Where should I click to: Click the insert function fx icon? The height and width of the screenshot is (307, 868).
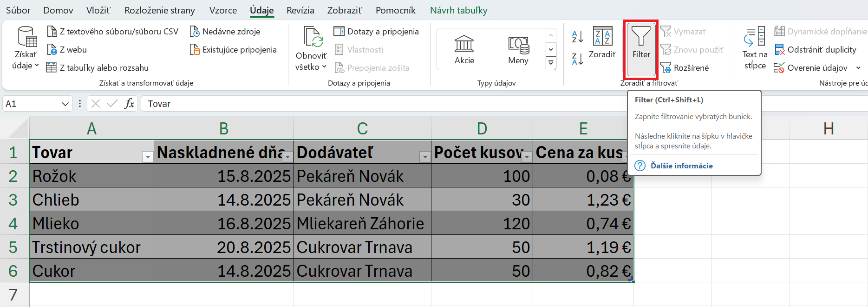pos(129,104)
